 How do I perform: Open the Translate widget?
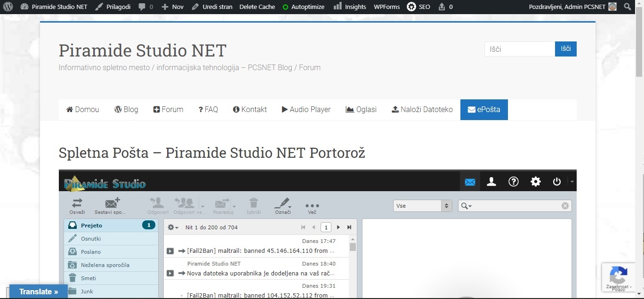click(x=39, y=292)
